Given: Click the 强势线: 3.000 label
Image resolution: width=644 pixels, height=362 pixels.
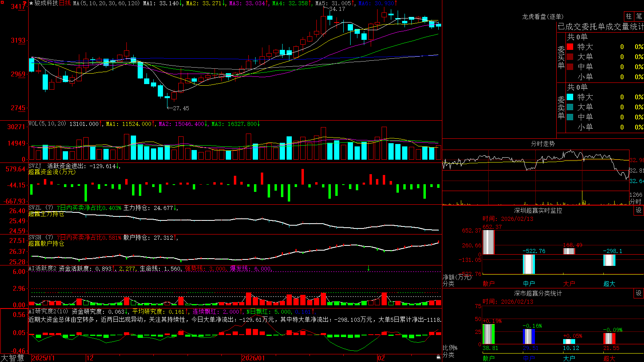Looking at the screenshot, I should (205, 269).
